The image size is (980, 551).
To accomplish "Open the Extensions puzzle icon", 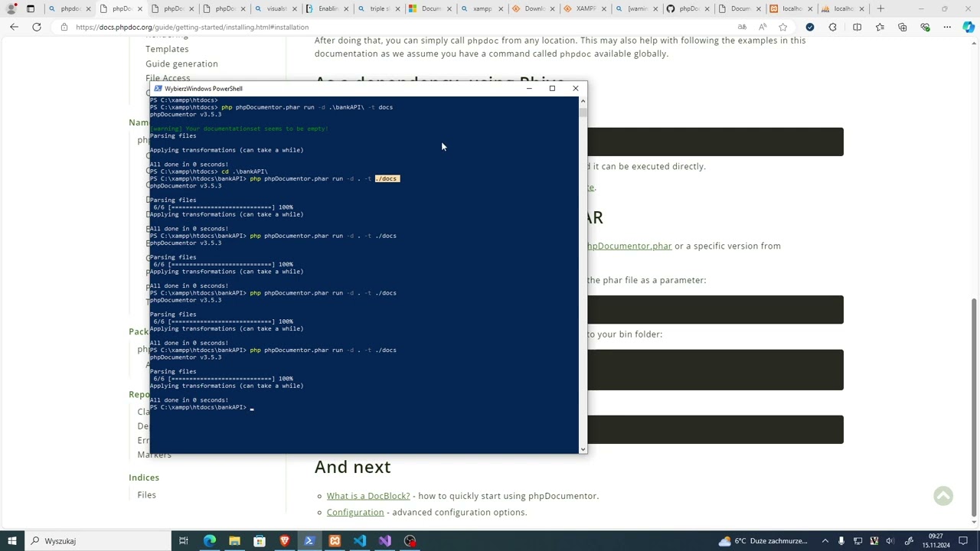I will (833, 27).
